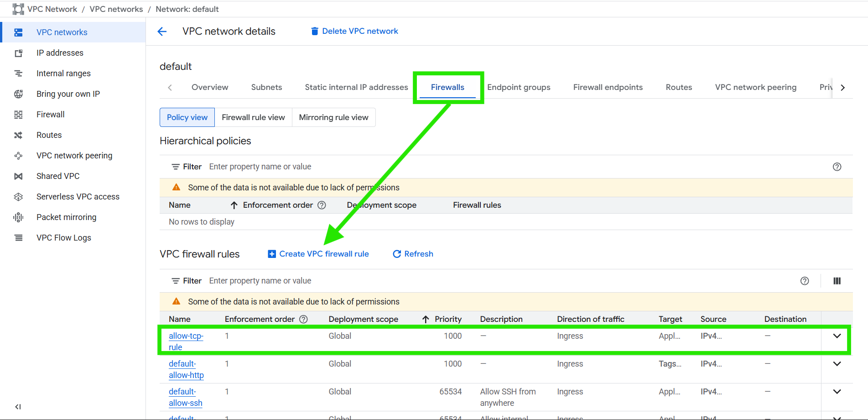Switch to Policy view
This screenshot has width=868, height=420.
[x=187, y=117]
